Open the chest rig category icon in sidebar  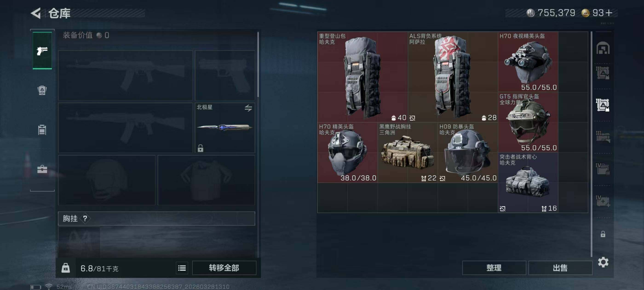[x=42, y=130]
